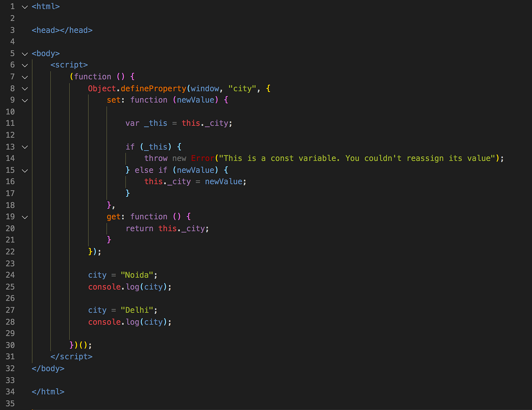The height and width of the screenshot is (410, 532).
Task: Click line number 11 in the gutter
Action: pyautogui.click(x=10, y=123)
